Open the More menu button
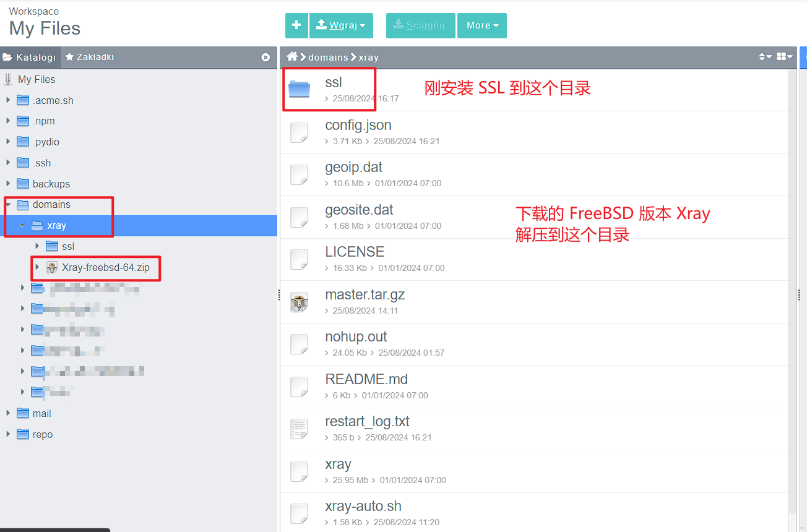 [x=482, y=25]
